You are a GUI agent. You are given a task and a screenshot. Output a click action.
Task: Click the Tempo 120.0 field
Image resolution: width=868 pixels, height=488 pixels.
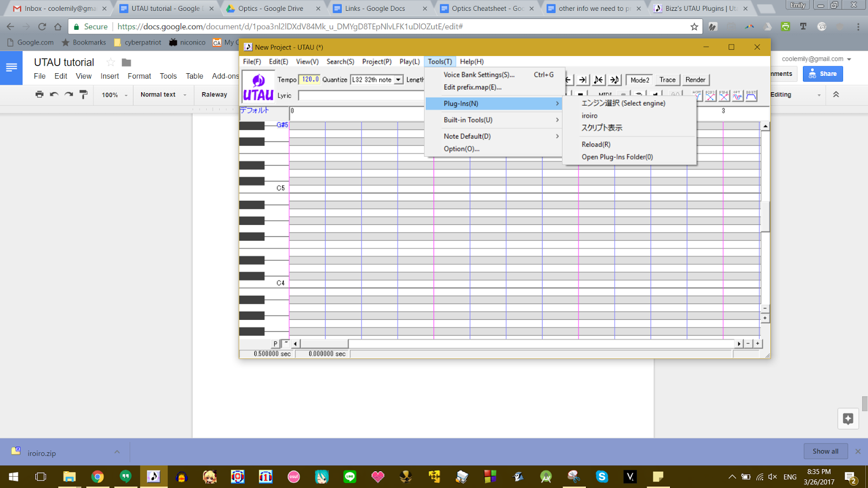pos(310,79)
